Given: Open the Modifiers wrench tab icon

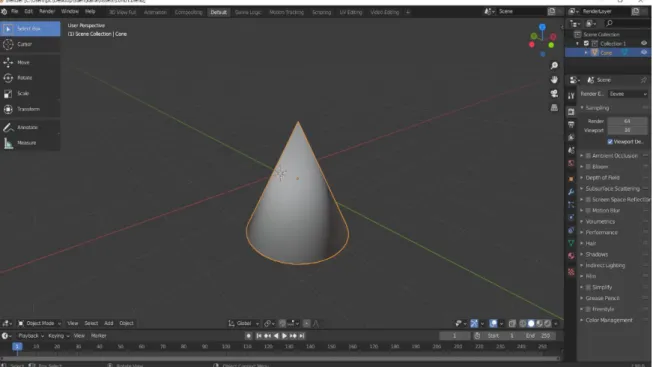Looking at the screenshot, I should [x=571, y=192].
